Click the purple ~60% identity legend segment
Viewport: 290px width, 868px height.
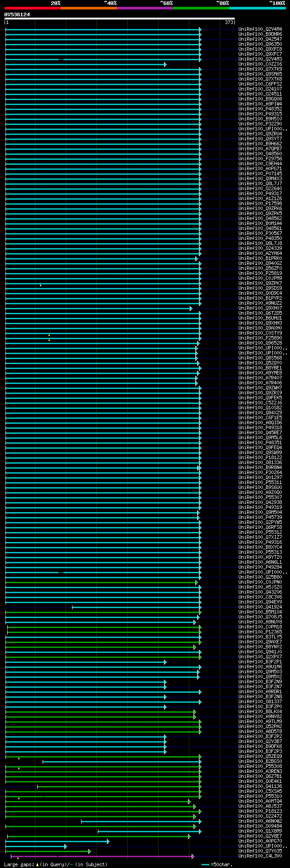[x=145, y=8]
